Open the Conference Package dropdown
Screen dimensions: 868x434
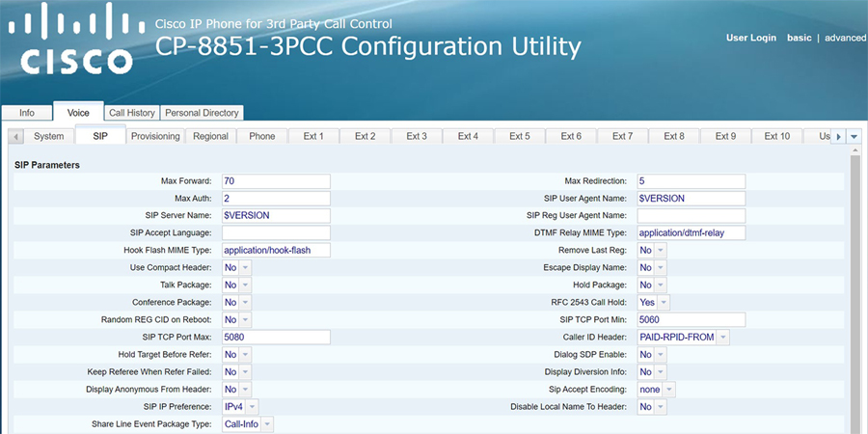coord(236,302)
